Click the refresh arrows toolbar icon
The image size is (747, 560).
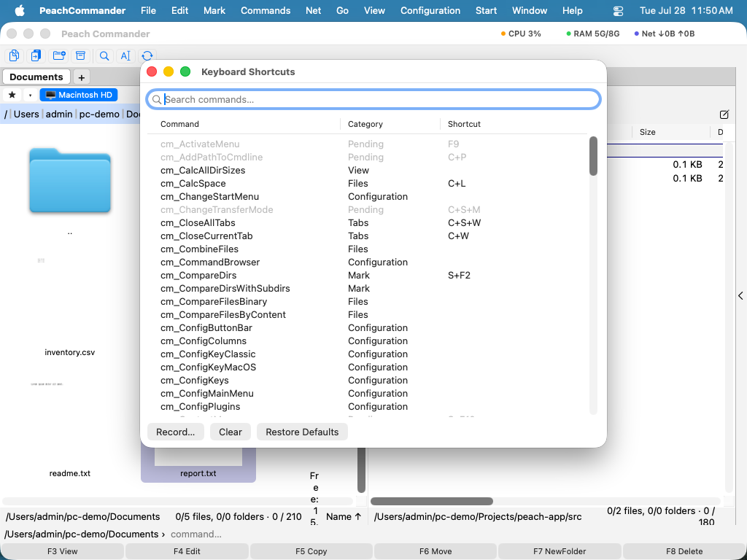147,55
